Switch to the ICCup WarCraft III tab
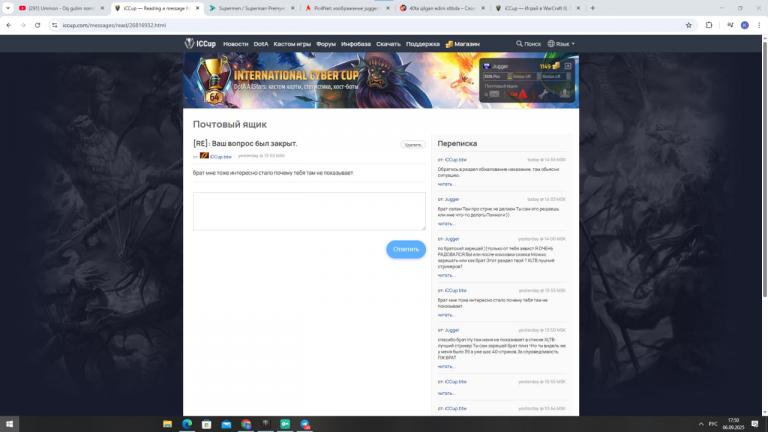768x432 pixels. [537, 8]
